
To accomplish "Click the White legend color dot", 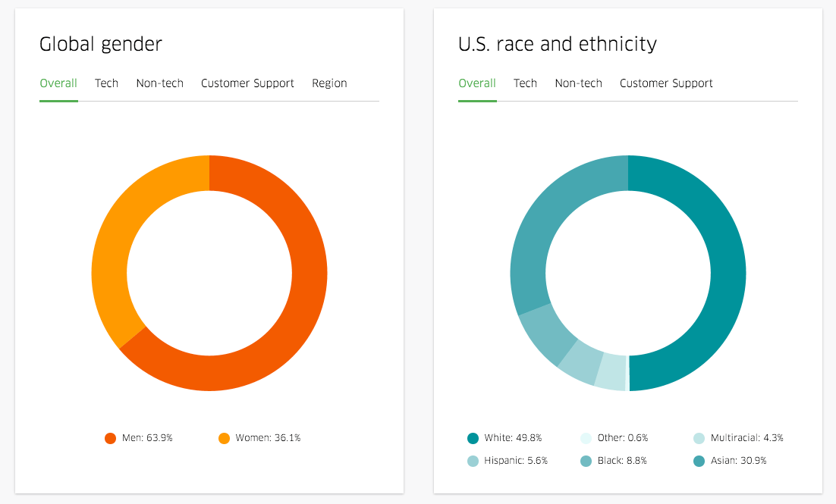I will [473, 438].
